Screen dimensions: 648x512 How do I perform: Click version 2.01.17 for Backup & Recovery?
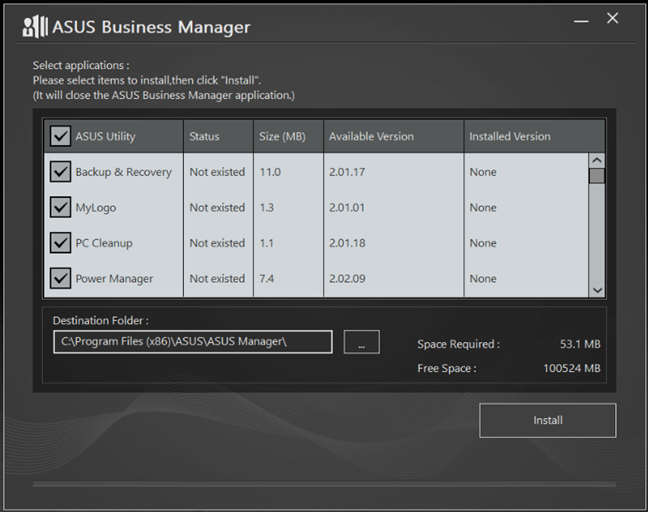[347, 172]
